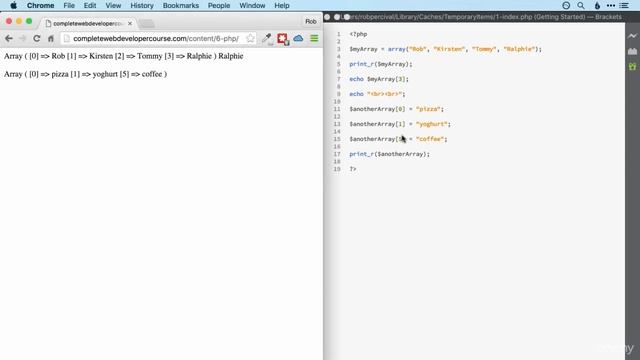
Task: Click the droplet icon in menu bar
Action: pos(597,5)
